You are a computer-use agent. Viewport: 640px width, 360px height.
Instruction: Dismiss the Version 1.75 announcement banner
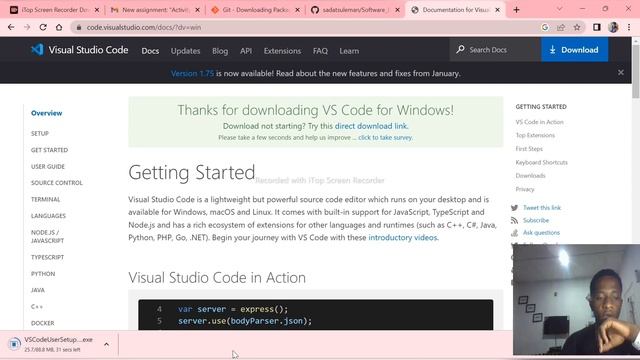(x=621, y=73)
